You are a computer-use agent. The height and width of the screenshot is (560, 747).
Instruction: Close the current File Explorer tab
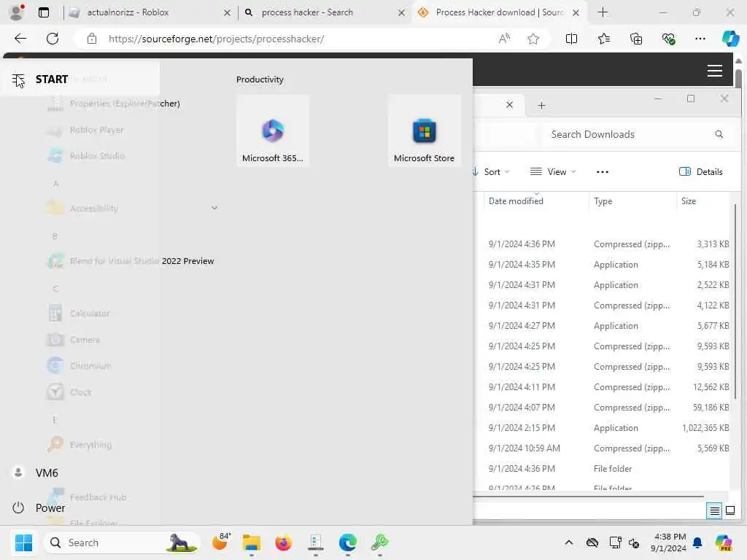509,105
